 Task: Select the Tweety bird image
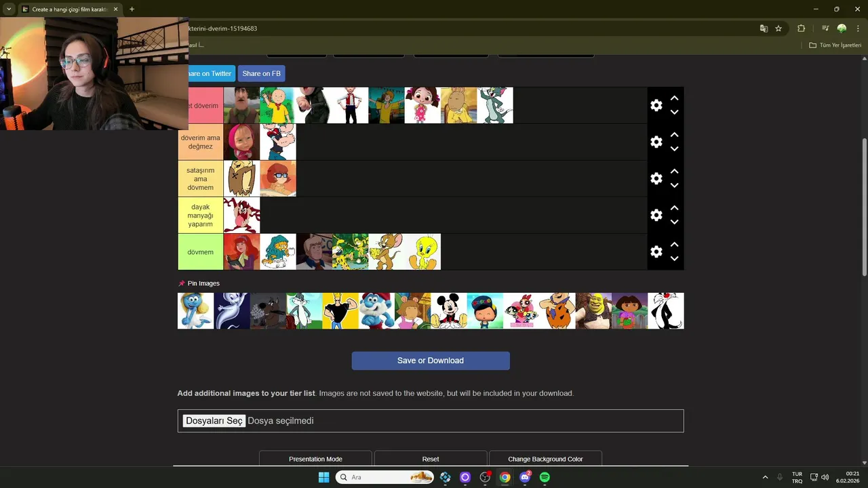click(422, 251)
